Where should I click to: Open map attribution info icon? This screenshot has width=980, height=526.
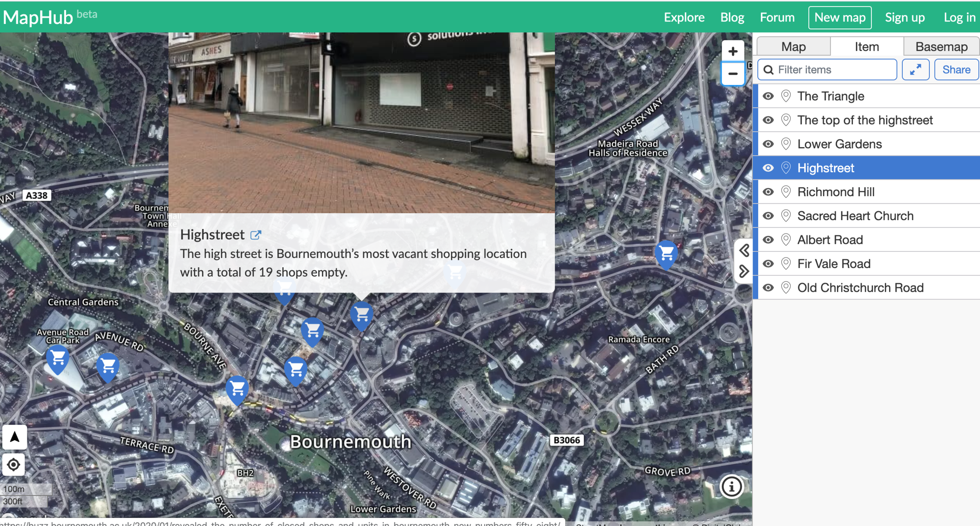731,487
